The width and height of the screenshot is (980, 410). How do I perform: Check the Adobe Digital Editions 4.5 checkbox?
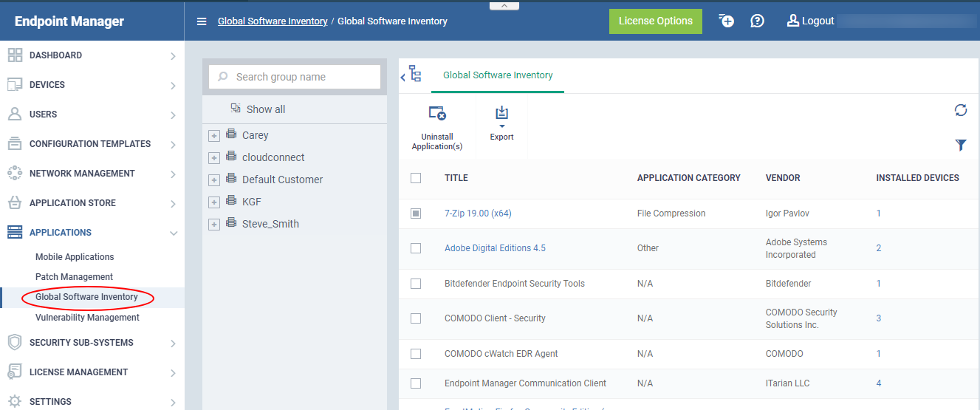(416, 248)
